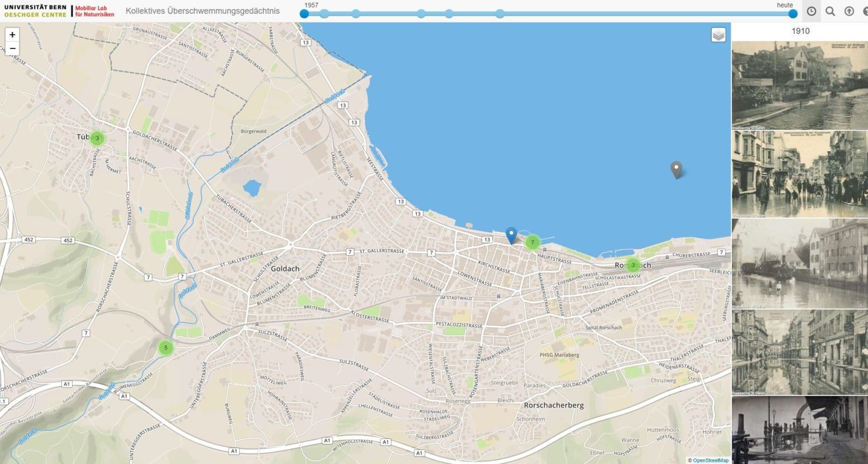This screenshot has width=868, height=464.
Task: Open the OpenStreetMap attribution link
Action: pyautogui.click(x=710, y=460)
